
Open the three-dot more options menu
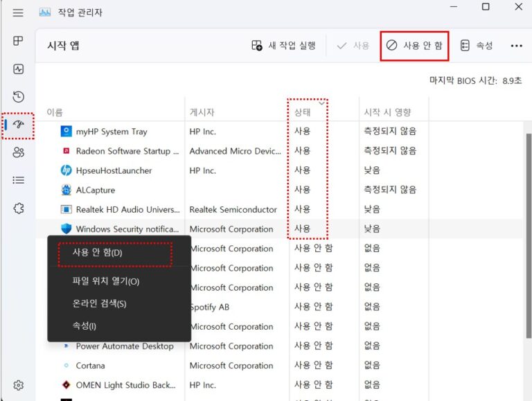point(516,46)
